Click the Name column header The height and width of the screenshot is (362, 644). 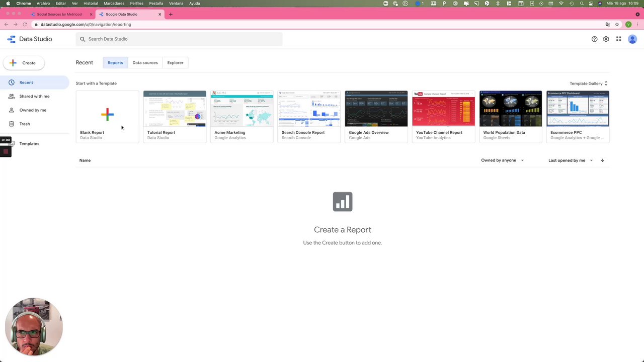(x=85, y=160)
